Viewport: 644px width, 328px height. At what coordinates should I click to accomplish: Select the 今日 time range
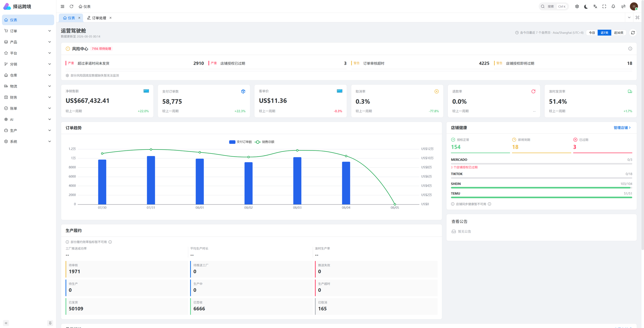592,33
